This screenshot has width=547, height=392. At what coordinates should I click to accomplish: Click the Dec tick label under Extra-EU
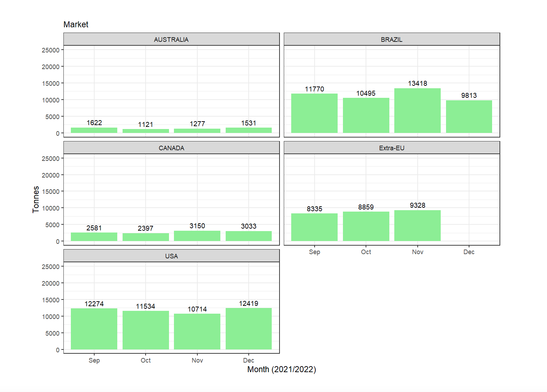point(469,252)
